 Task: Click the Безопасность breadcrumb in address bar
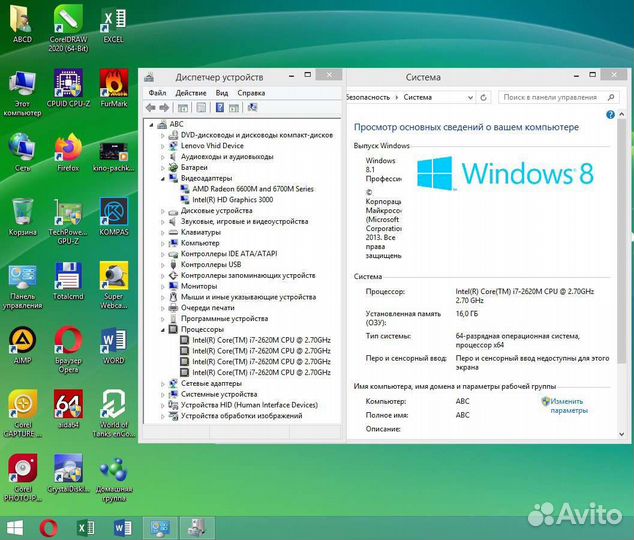click(368, 97)
